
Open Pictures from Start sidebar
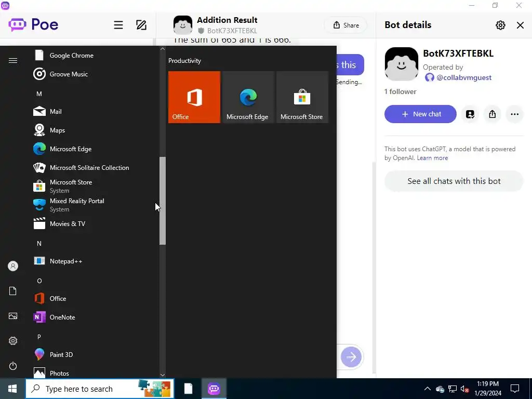[x=13, y=316]
